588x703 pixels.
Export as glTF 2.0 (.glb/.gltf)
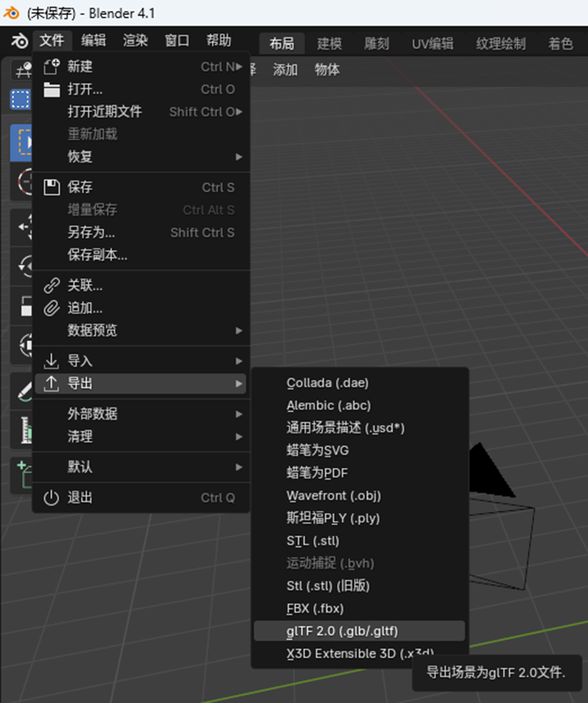tap(342, 631)
